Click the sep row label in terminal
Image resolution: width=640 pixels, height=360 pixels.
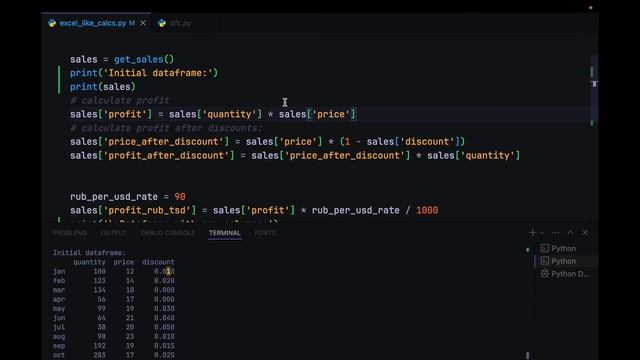(59, 346)
